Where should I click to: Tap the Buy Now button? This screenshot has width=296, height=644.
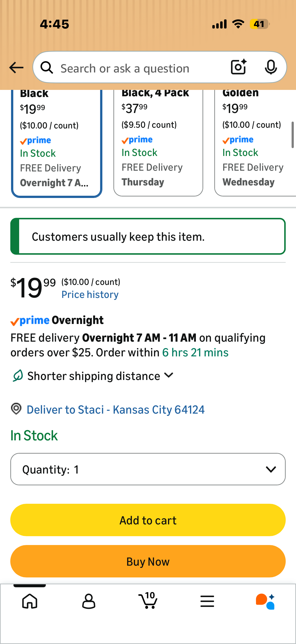148,561
